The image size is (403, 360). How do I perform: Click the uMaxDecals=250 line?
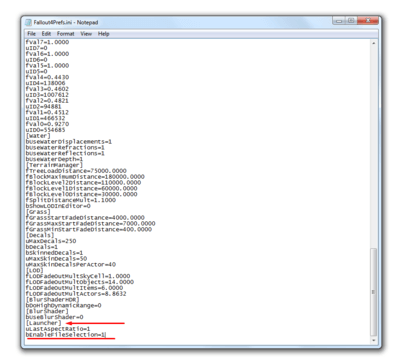[51, 241]
